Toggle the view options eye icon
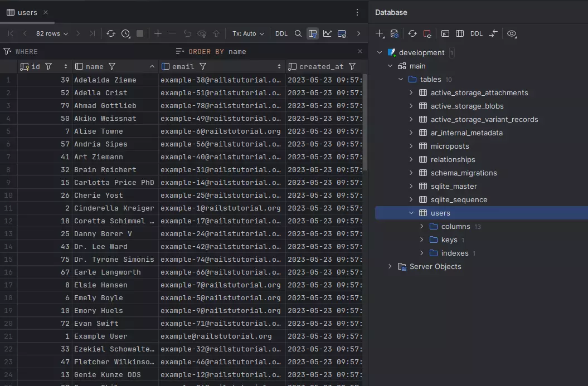 tap(511, 33)
